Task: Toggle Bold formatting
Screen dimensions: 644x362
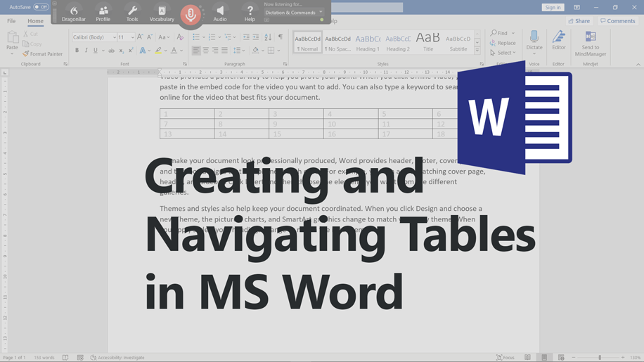Action: pyautogui.click(x=77, y=51)
